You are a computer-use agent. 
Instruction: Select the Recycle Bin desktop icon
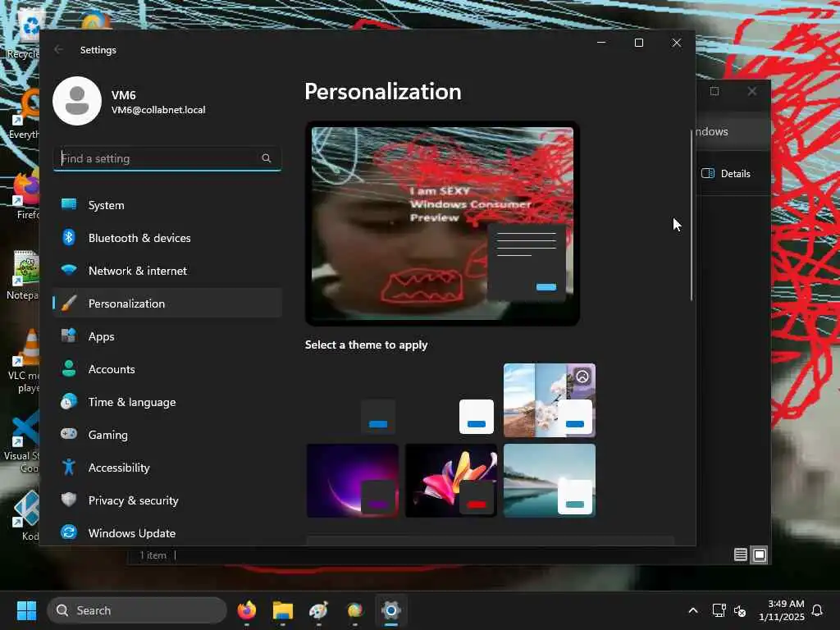click(x=22, y=34)
